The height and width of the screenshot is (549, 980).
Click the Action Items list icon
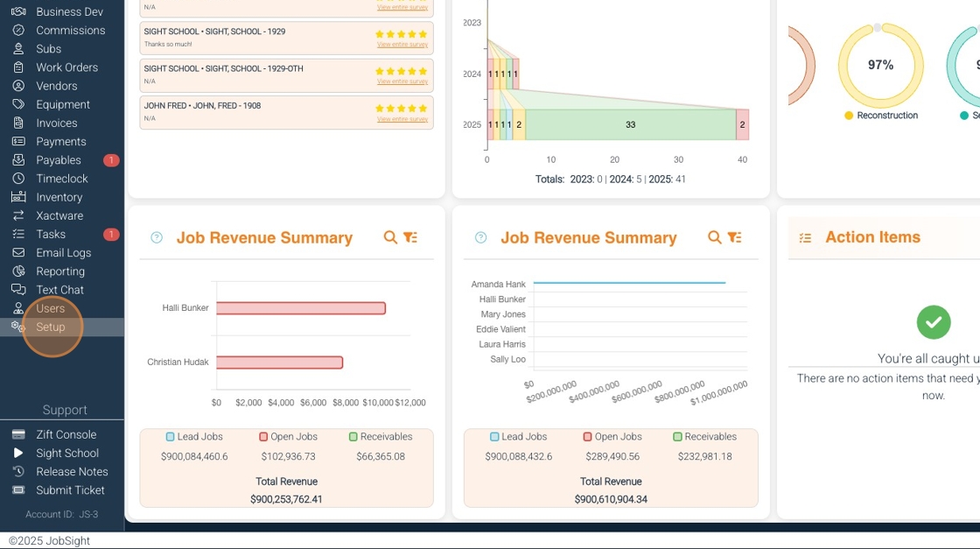pos(806,237)
